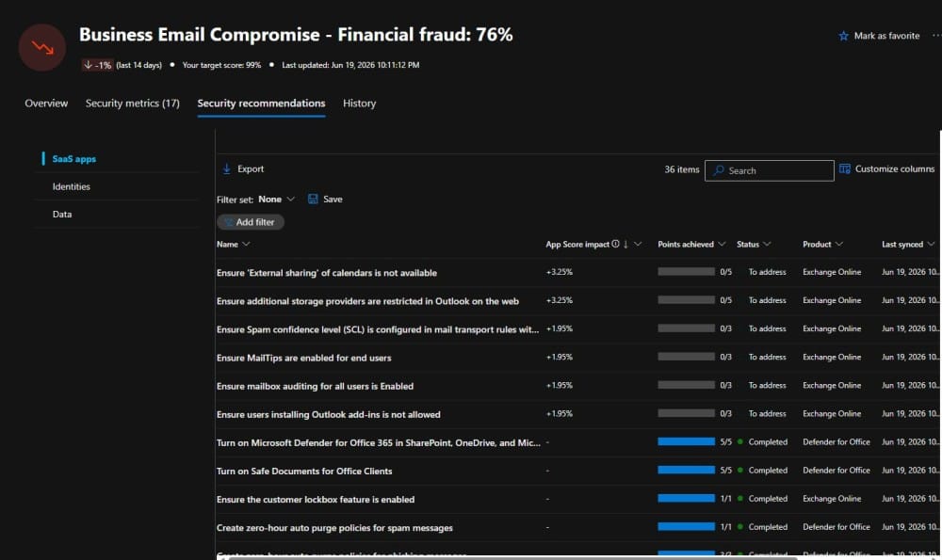Click the magnifier icon in the Search box
The width and height of the screenshot is (942, 560).
click(x=719, y=170)
